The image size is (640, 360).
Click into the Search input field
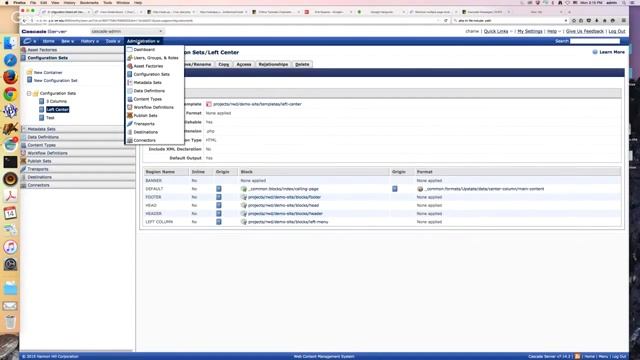pyautogui.click(x=595, y=41)
